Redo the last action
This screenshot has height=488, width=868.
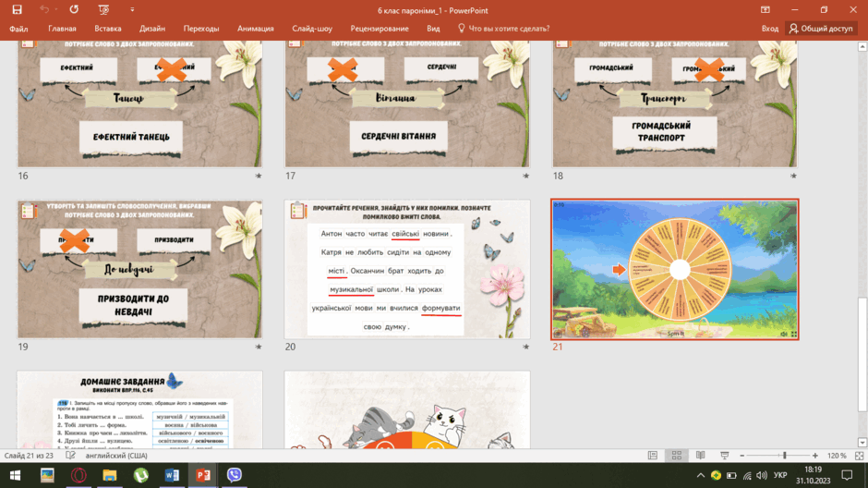(74, 9)
